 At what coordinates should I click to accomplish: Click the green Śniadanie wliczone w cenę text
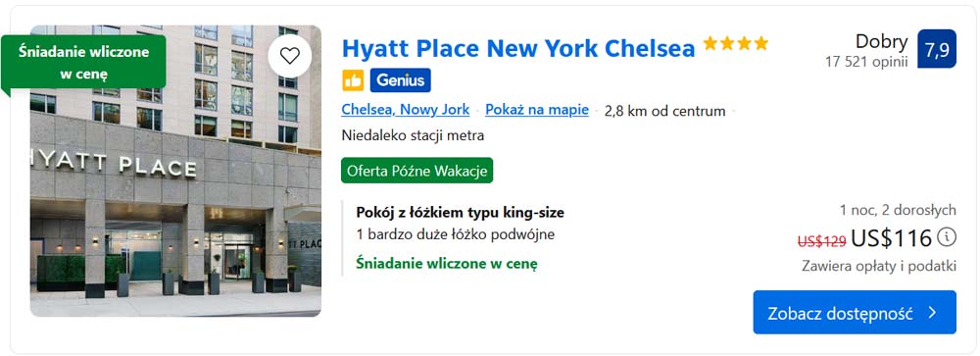(x=446, y=264)
